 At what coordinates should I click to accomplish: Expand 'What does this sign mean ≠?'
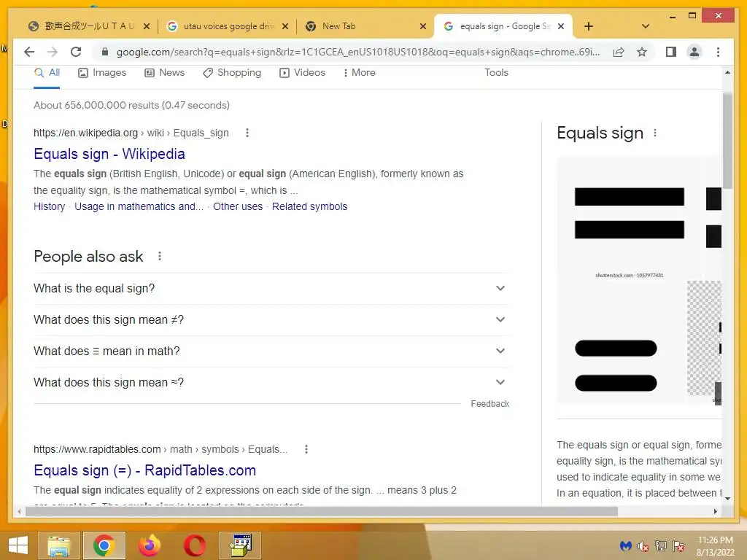(270, 320)
